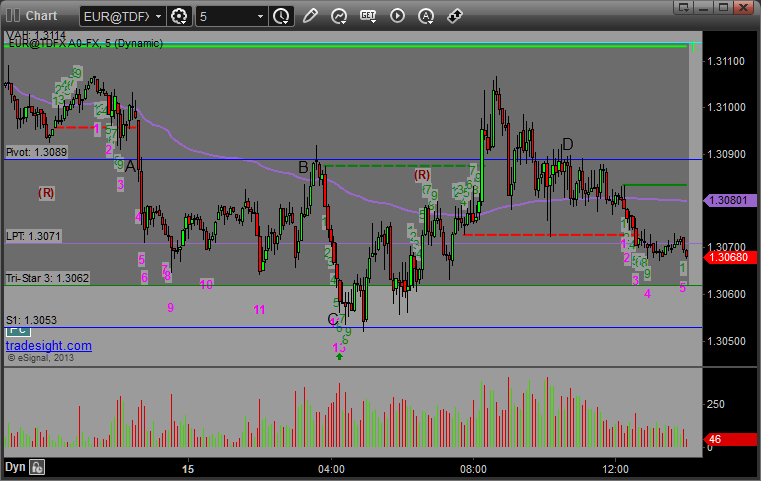Click the (R) marker under green dashed line
Screen dimensions: 761x481
click(422, 175)
